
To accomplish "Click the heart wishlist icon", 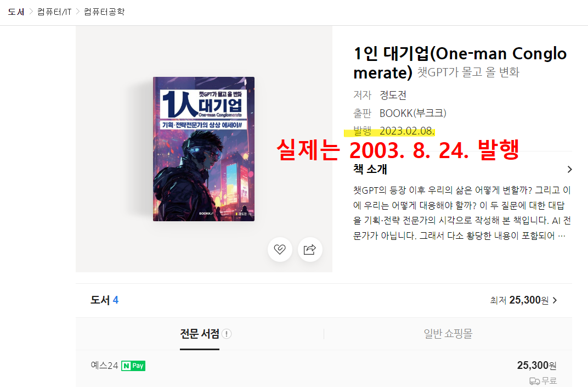I will coord(280,249).
